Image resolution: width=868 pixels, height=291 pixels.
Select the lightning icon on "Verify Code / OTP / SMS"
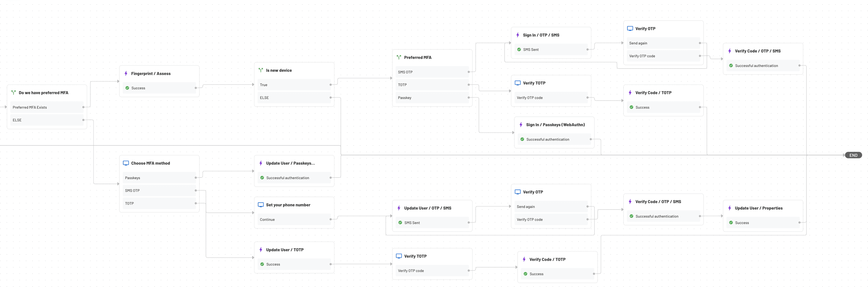pos(730,51)
